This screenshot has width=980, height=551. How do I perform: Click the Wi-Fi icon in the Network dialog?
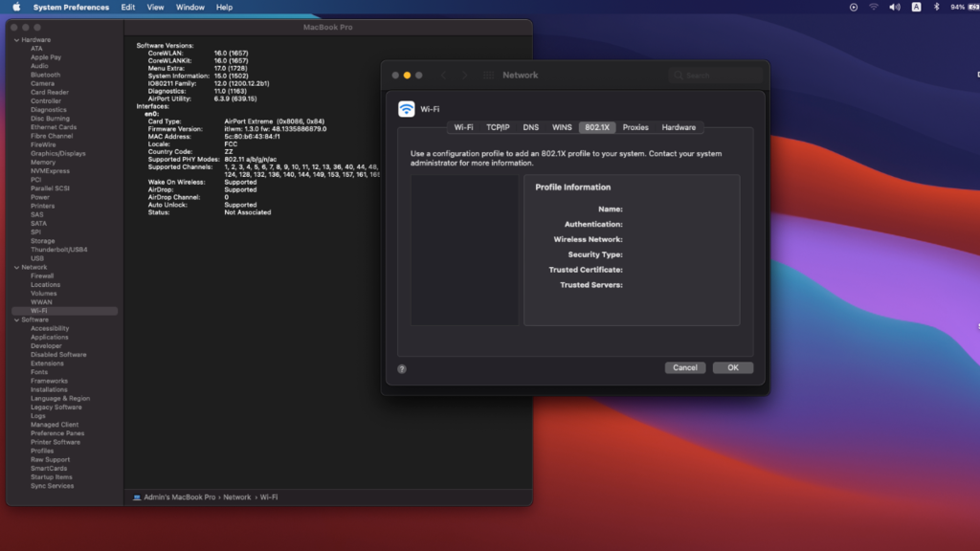click(x=407, y=109)
